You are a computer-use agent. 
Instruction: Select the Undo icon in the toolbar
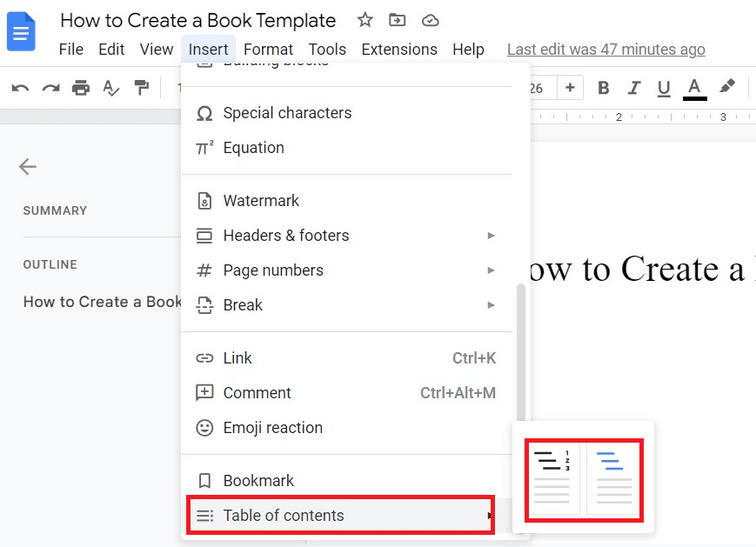(19, 87)
